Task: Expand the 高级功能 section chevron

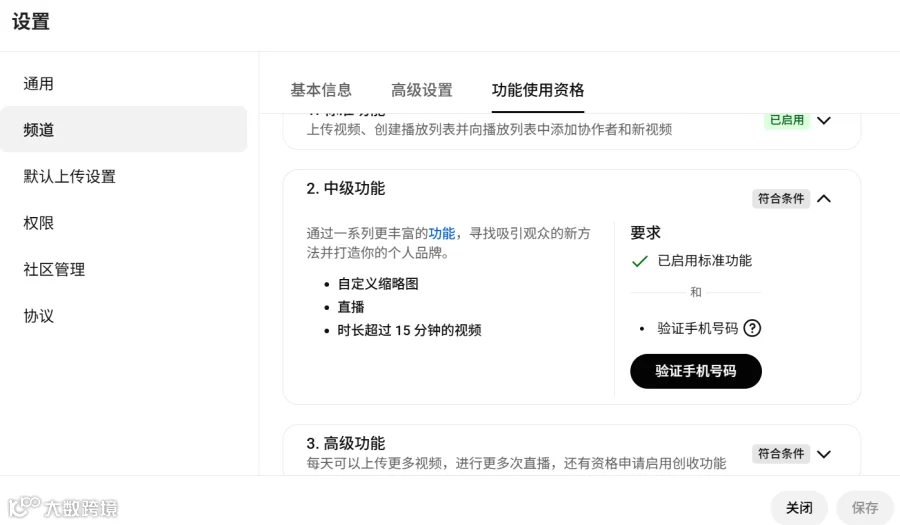Action: tap(824, 454)
